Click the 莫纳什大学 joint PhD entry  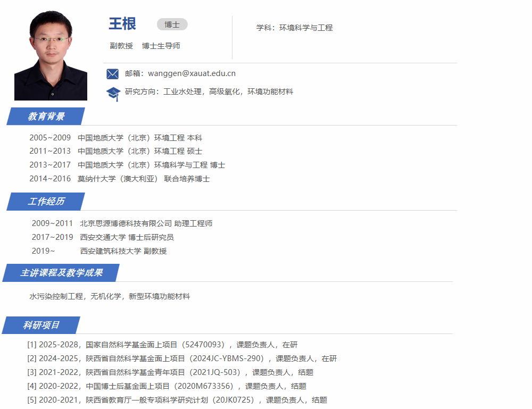point(119,179)
